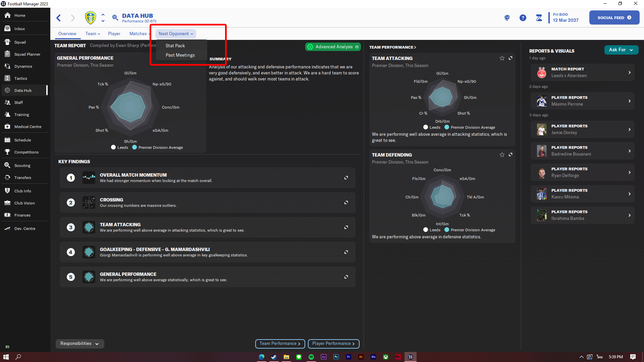Click the back navigation arrow
This screenshot has height=362, width=644.
[59, 18]
